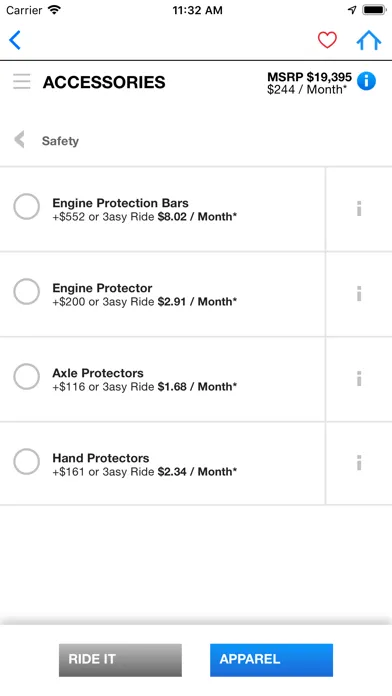The height and width of the screenshot is (696, 392).
Task: Collapse the Safety category with gray chevron
Action: [x=19, y=139]
